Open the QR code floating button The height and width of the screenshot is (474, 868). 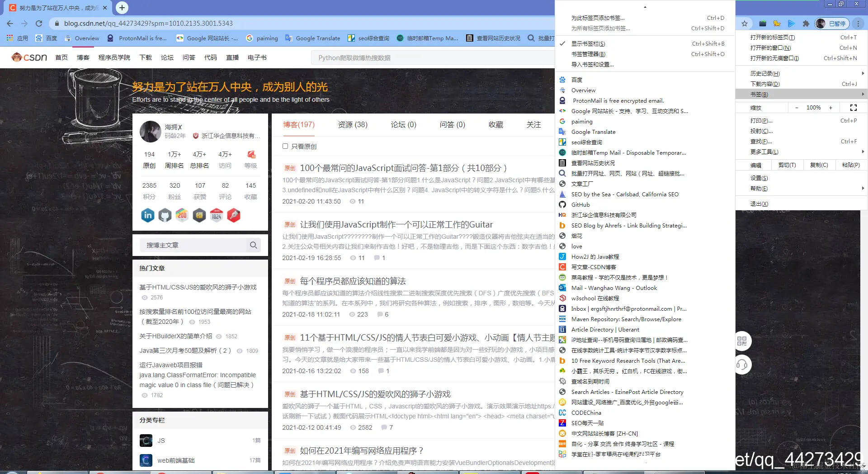[742, 341]
